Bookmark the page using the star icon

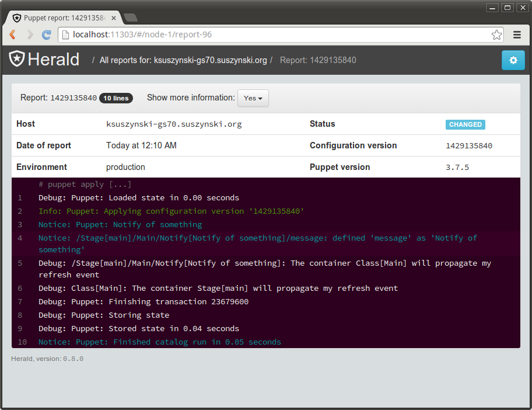tap(496, 34)
